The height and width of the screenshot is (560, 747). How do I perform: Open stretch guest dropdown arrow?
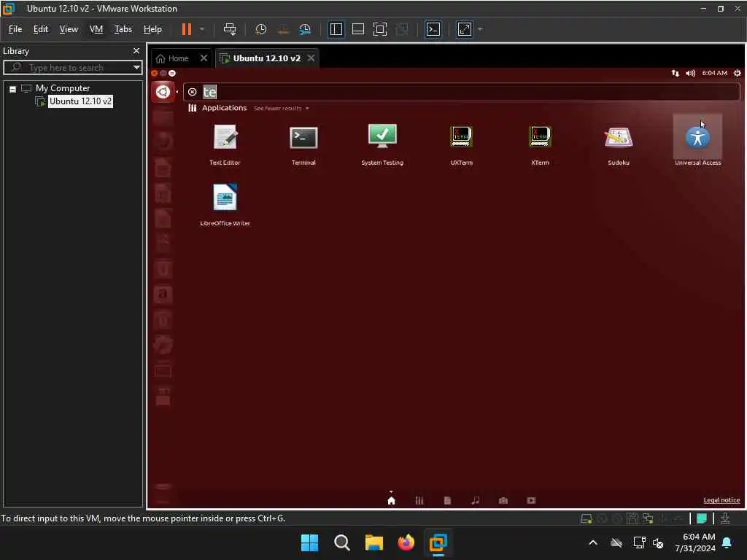coord(480,29)
